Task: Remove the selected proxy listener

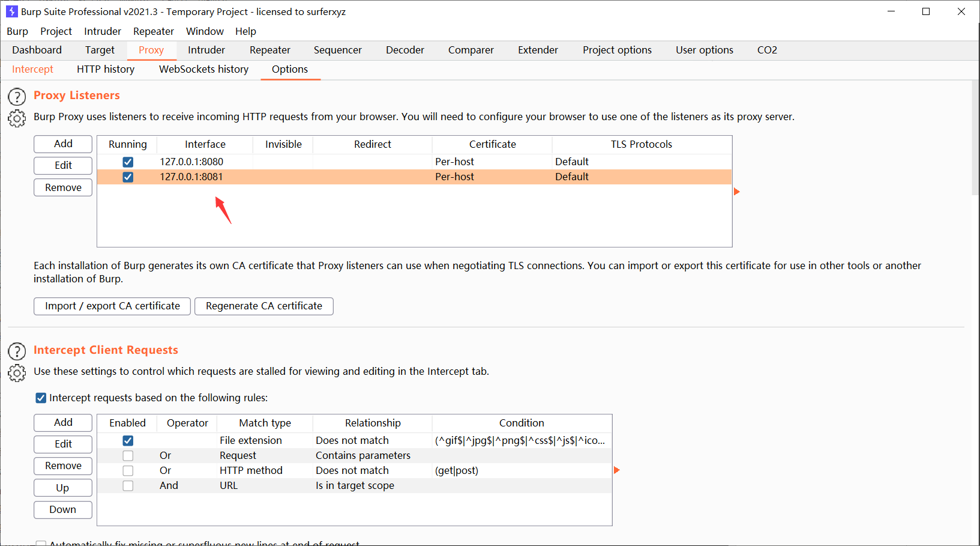Action: point(63,187)
